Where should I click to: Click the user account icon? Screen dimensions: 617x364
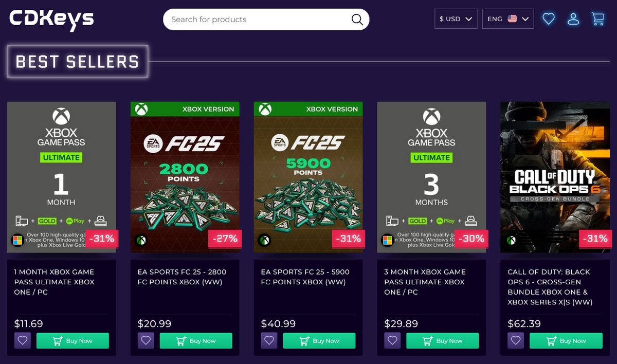point(573,19)
